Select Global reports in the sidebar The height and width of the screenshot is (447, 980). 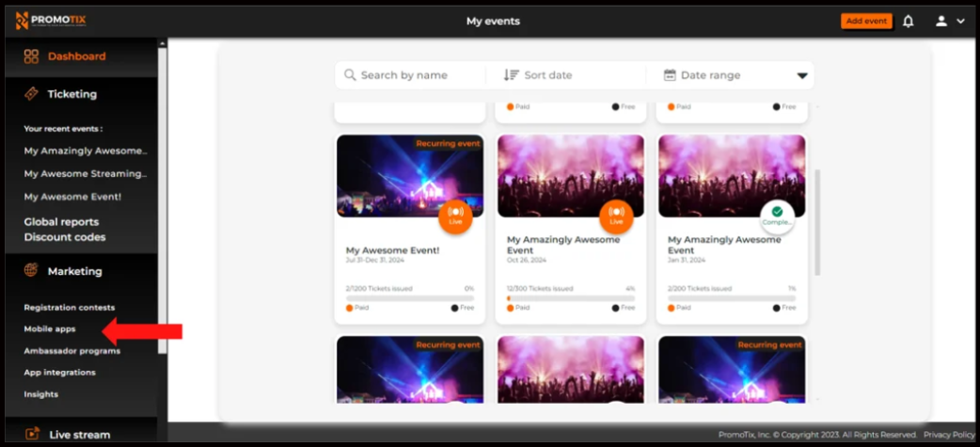61,222
